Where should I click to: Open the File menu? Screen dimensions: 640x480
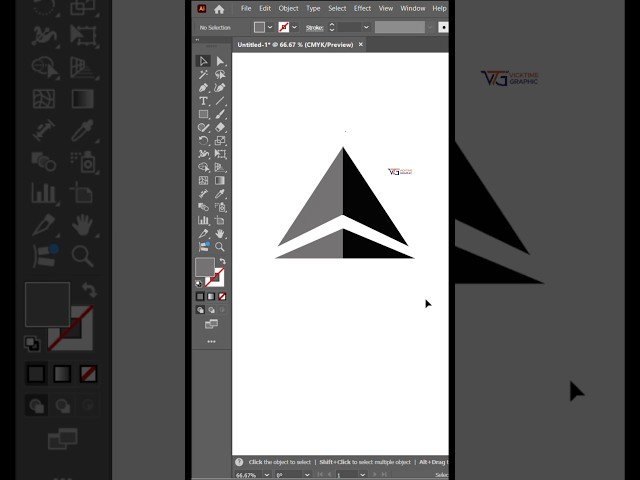[x=246, y=9]
